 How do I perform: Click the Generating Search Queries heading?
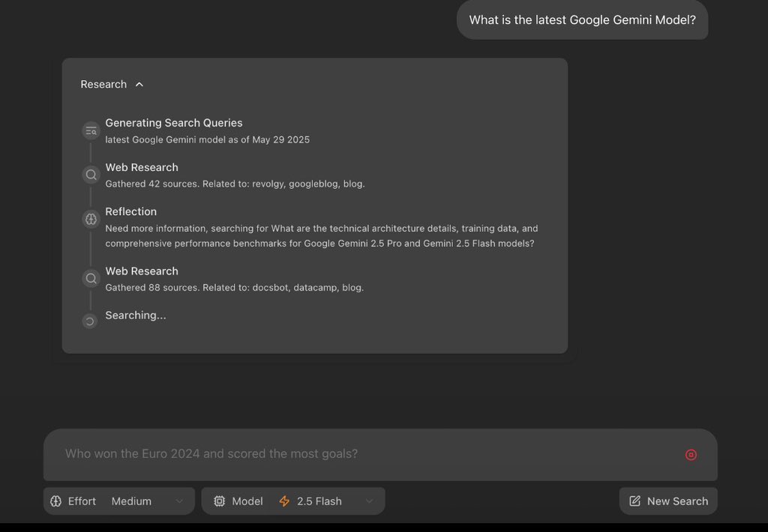[174, 123]
